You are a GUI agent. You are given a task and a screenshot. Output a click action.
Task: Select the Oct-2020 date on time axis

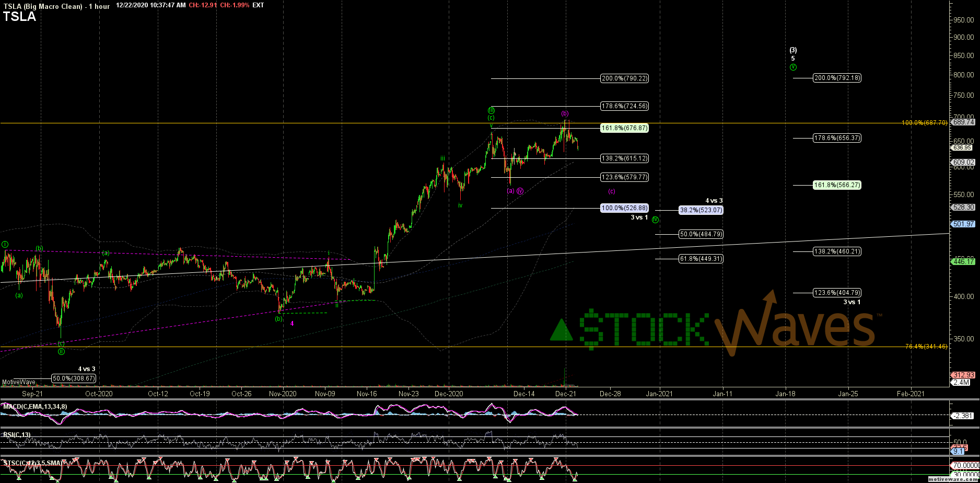point(99,393)
